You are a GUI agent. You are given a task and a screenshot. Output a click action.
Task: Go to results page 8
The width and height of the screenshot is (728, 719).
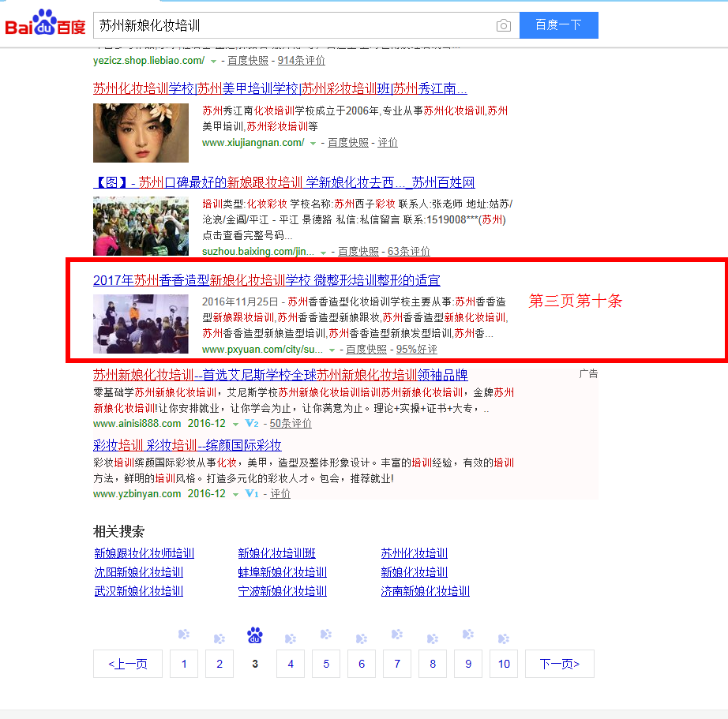pos(433,664)
